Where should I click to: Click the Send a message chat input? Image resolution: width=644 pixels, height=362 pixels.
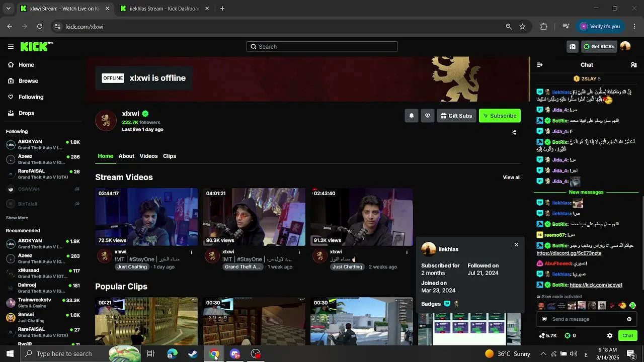586,319
